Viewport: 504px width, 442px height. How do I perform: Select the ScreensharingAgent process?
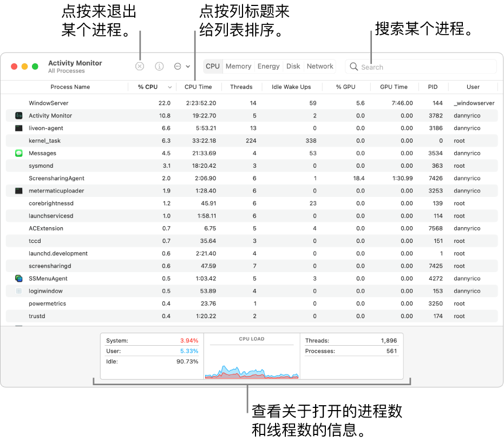pyautogui.click(x=252, y=178)
